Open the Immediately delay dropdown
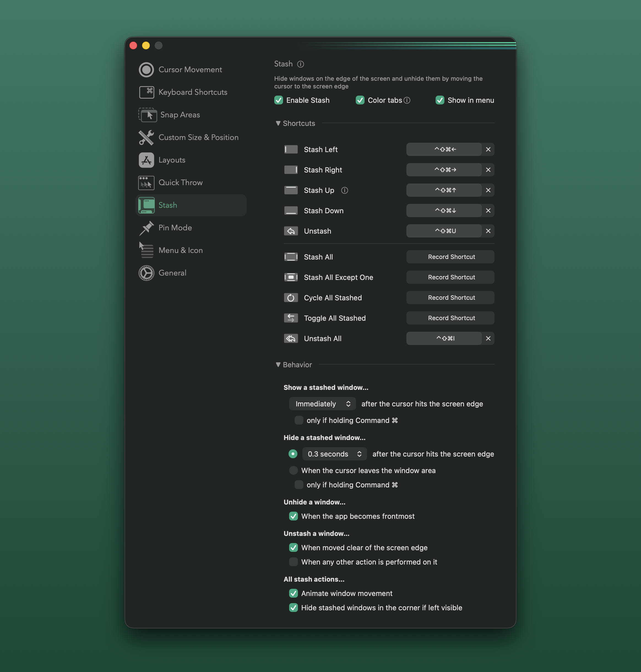 tap(322, 404)
